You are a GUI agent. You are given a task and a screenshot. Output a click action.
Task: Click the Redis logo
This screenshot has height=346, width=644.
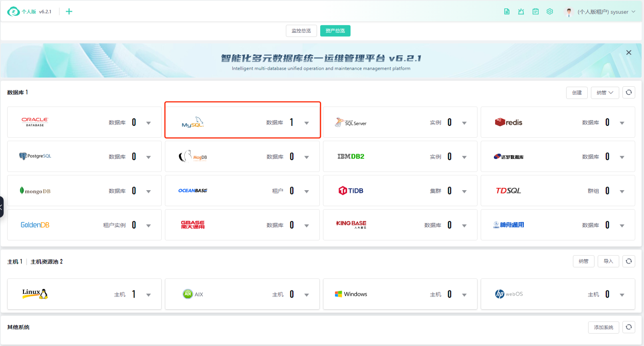coord(509,122)
